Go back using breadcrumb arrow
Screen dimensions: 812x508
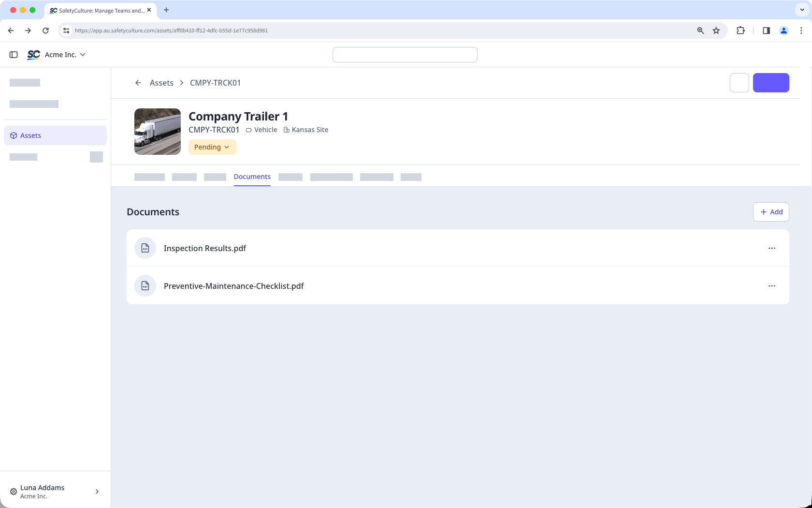point(138,83)
